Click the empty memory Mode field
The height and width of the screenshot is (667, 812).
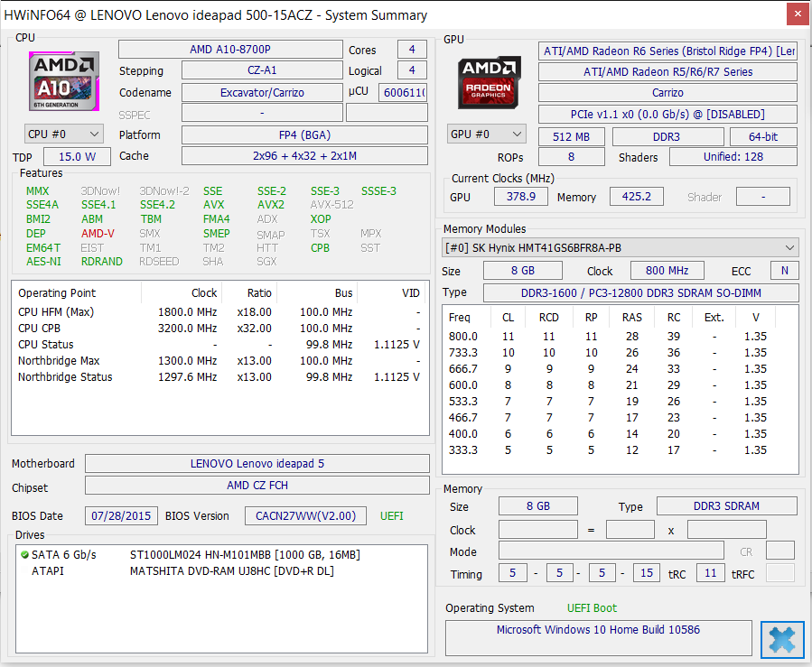(611, 551)
